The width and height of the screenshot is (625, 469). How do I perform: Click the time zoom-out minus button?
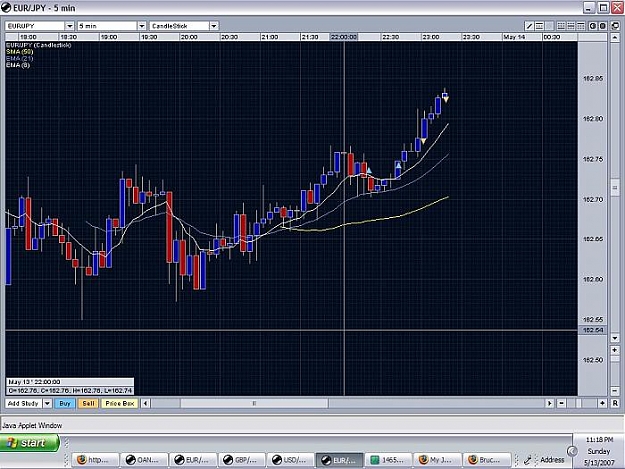561,404
